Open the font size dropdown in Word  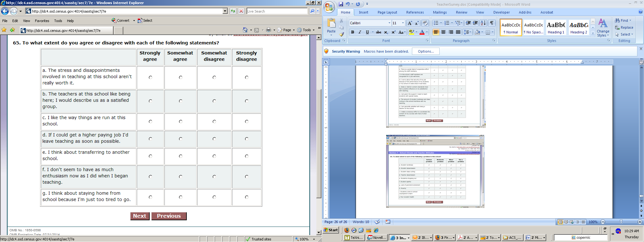tap(403, 23)
